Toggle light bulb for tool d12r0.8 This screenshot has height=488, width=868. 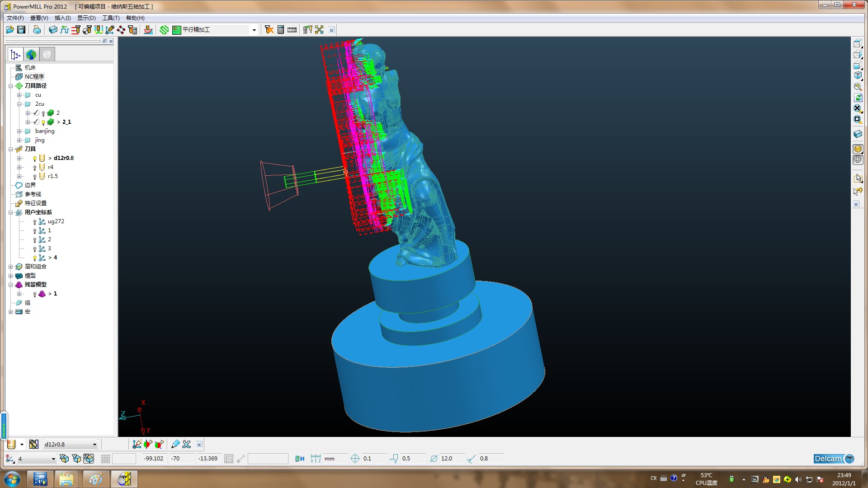point(35,159)
